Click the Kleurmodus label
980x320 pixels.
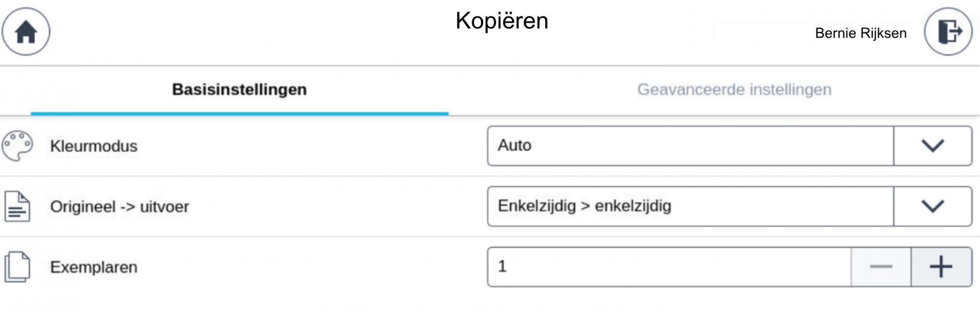tap(94, 146)
